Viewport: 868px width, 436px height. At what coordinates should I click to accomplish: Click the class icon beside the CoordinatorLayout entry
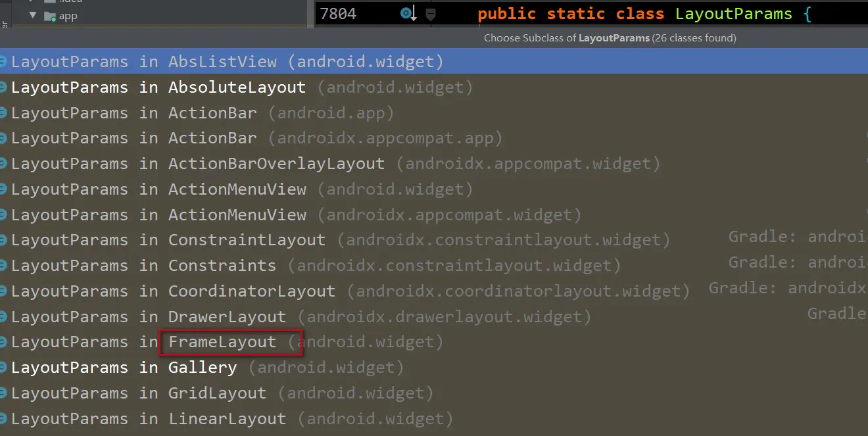click(x=3, y=291)
